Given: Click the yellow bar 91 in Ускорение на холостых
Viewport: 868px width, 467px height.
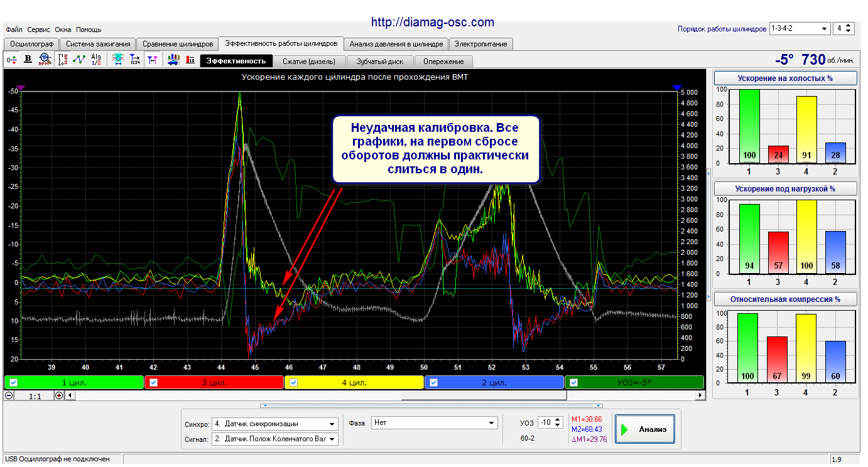Looking at the screenshot, I should pyautogui.click(x=806, y=130).
